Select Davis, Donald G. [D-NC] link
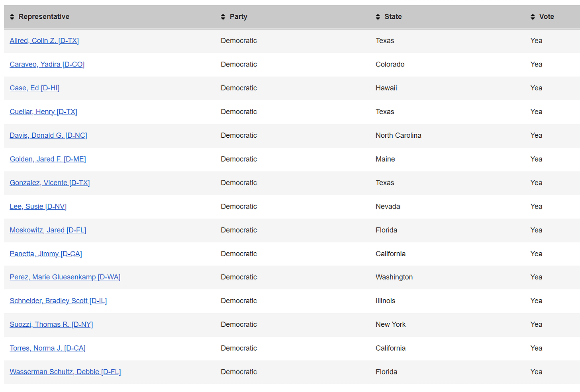Viewport: 580px width, 392px height. 48,135
